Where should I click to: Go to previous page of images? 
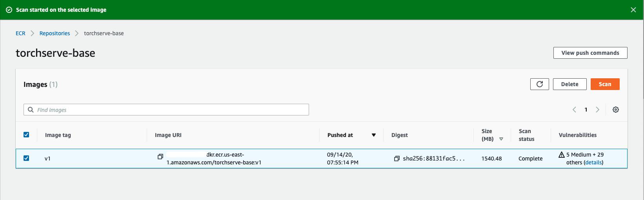pyautogui.click(x=574, y=110)
